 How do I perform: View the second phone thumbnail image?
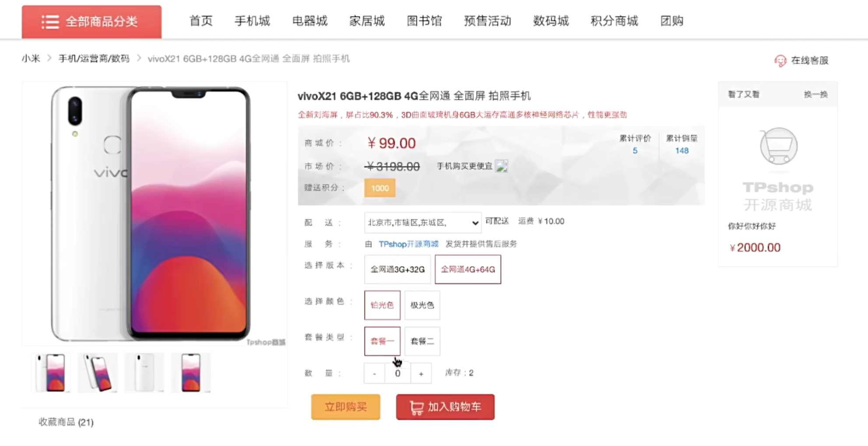point(98,373)
